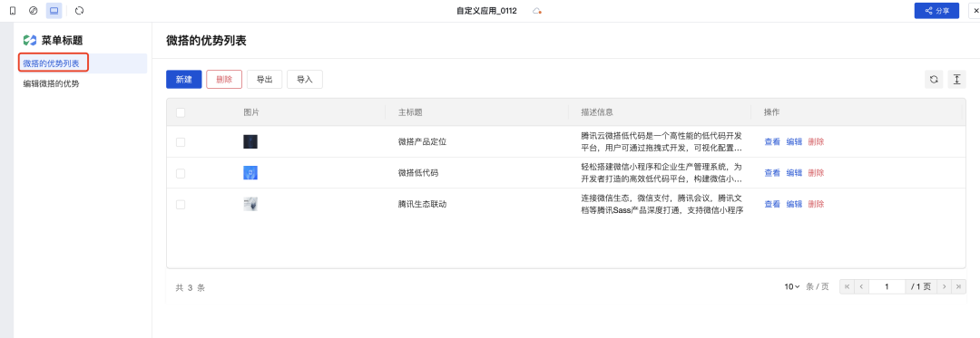Click 删除 for 微搭产品定位 row
Viewport: 980px width, 338px height.
(x=817, y=141)
